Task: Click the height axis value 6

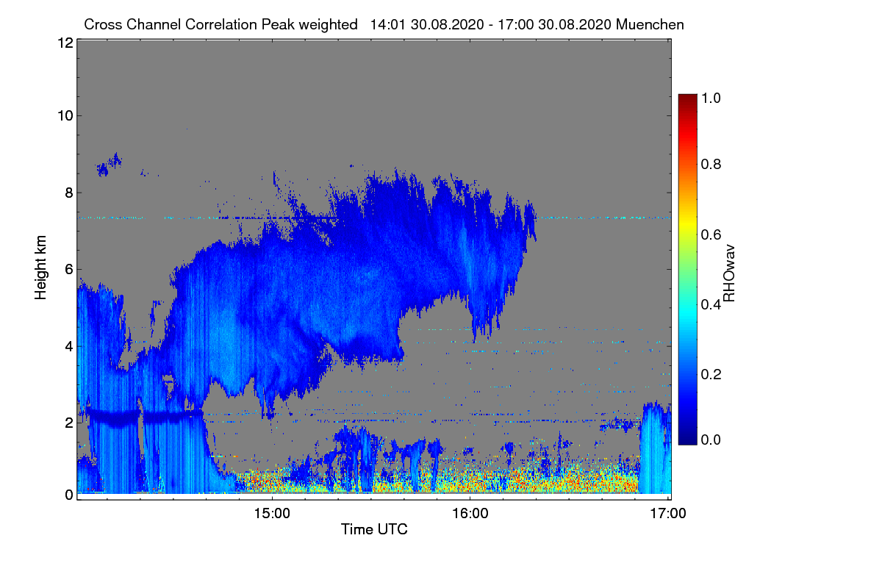Action: tap(68, 269)
